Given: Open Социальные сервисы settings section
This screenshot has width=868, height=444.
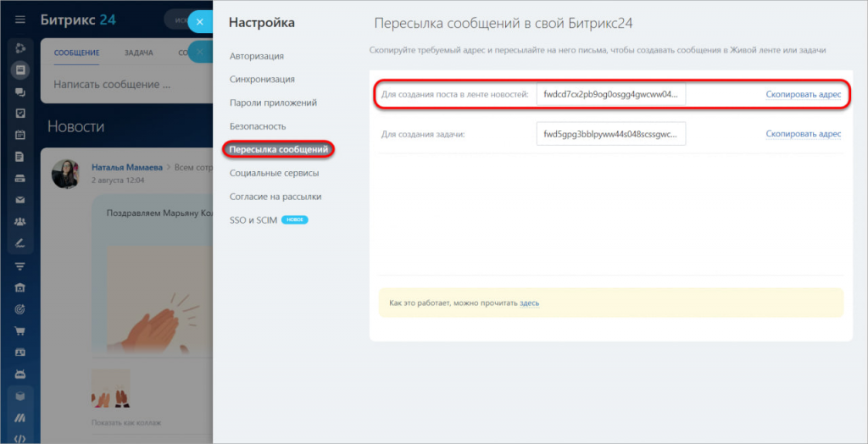Looking at the screenshot, I should click(274, 174).
